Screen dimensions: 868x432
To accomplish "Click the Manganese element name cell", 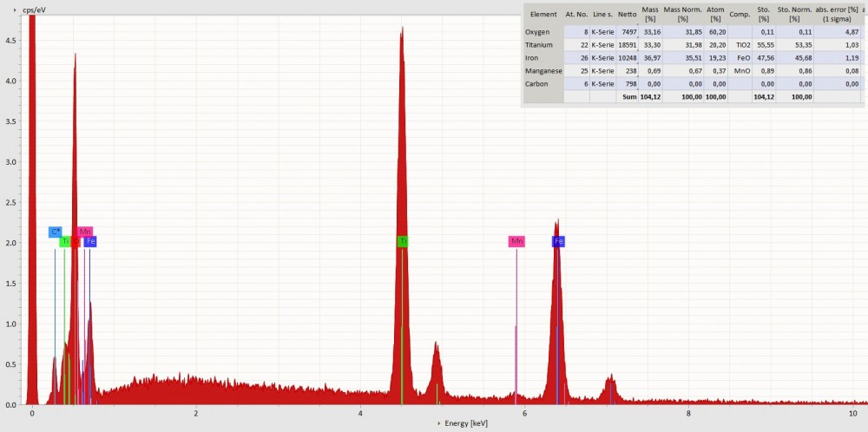I will click(x=543, y=71).
